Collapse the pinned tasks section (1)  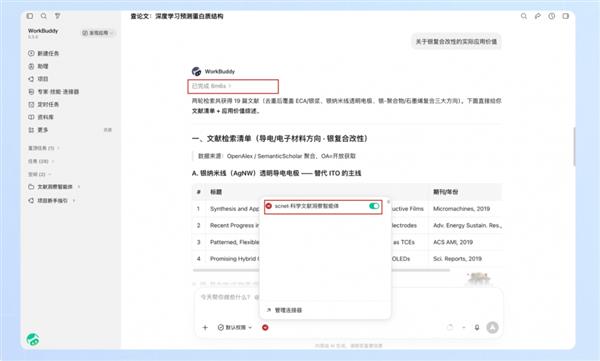[x=44, y=148]
